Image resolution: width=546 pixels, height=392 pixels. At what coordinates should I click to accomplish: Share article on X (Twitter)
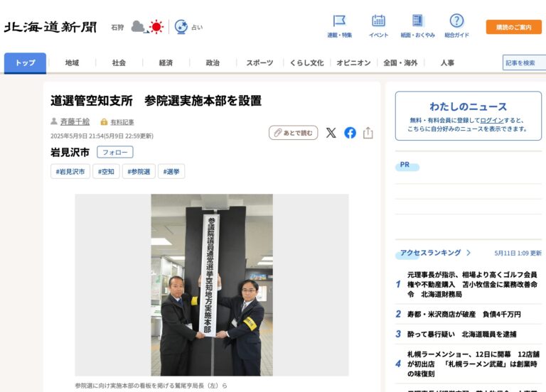(331, 133)
